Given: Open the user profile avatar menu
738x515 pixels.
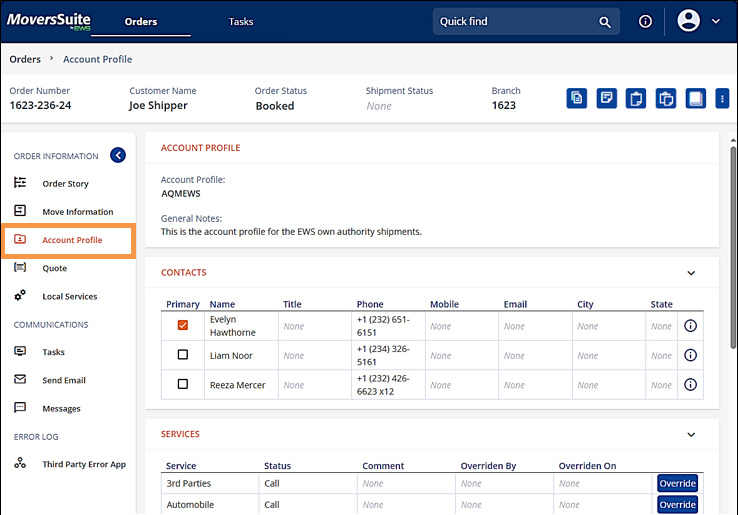Looking at the screenshot, I should coord(688,21).
